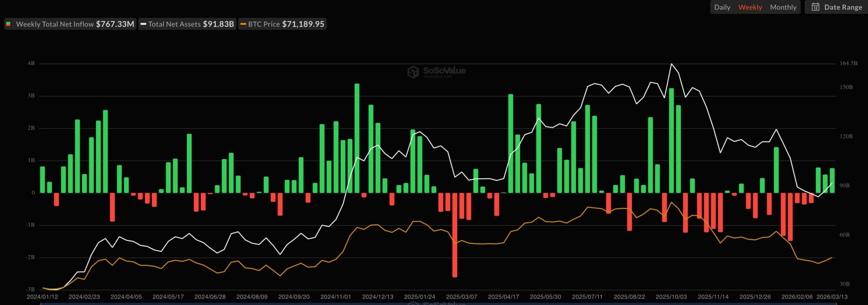Click the Total Net Assets peak near 2025/10/03
This screenshot has height=305, width=868.
tap(671, 64)
